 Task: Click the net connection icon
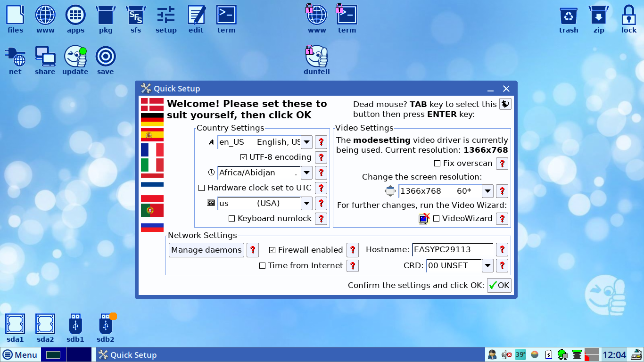(15, 60)
